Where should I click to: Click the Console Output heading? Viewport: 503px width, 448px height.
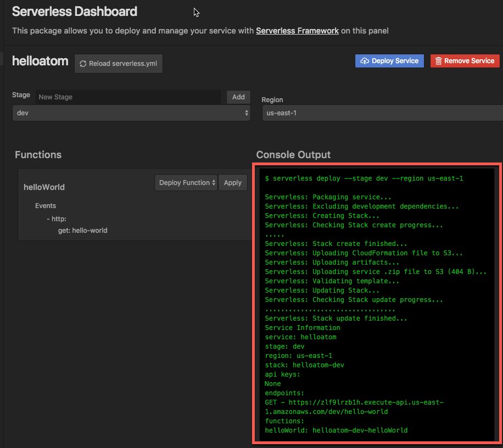point(294,155)
